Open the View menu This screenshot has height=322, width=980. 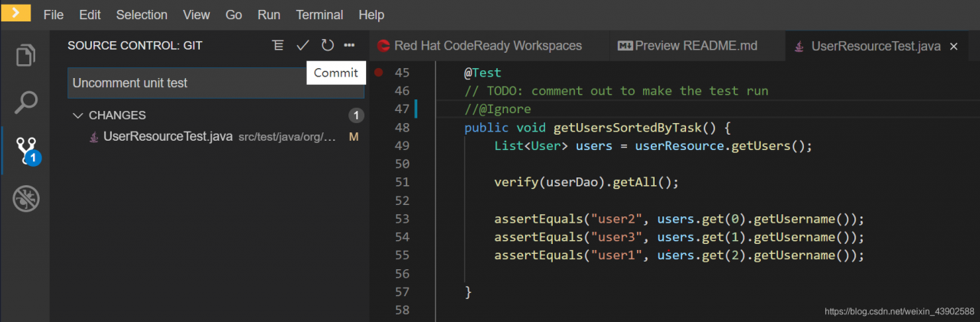[197, 15]
